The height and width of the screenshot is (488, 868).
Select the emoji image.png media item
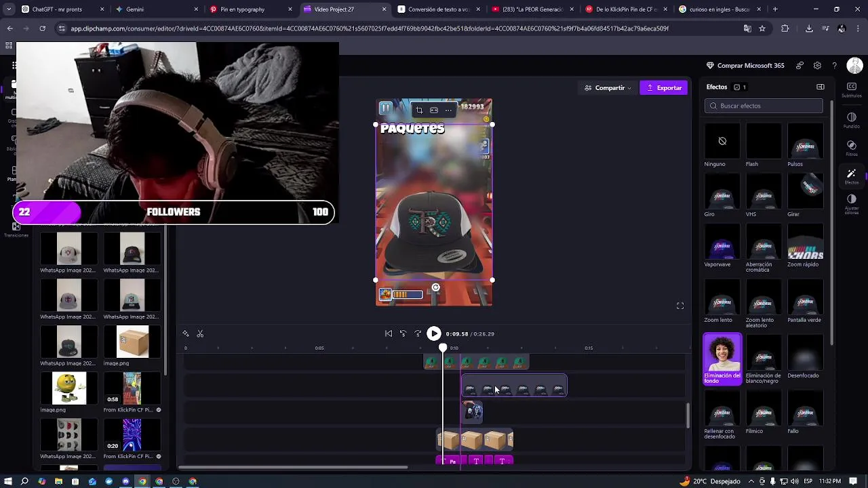click(x=69, y=388)
